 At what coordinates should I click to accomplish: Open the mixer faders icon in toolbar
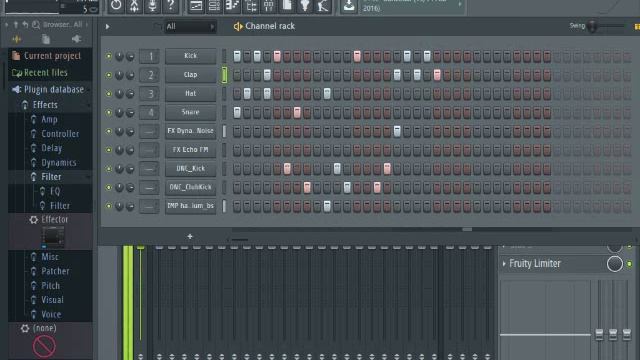269,6
